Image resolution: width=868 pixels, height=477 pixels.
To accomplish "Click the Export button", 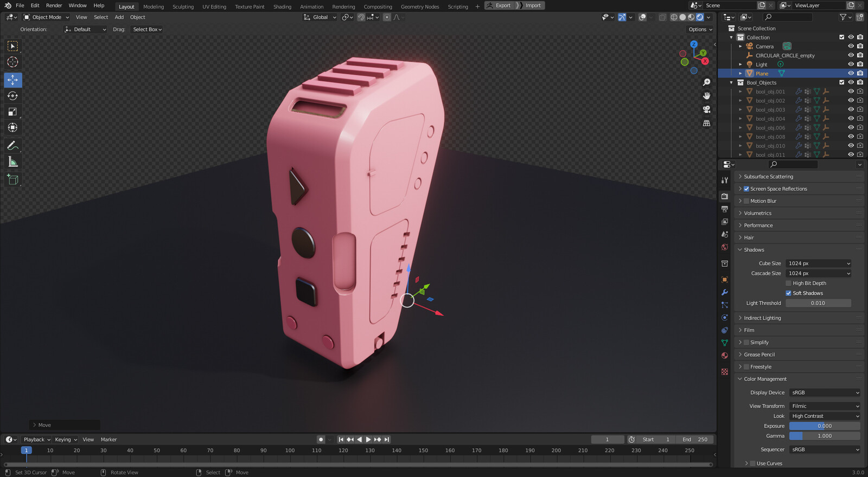I will (499, 5).
